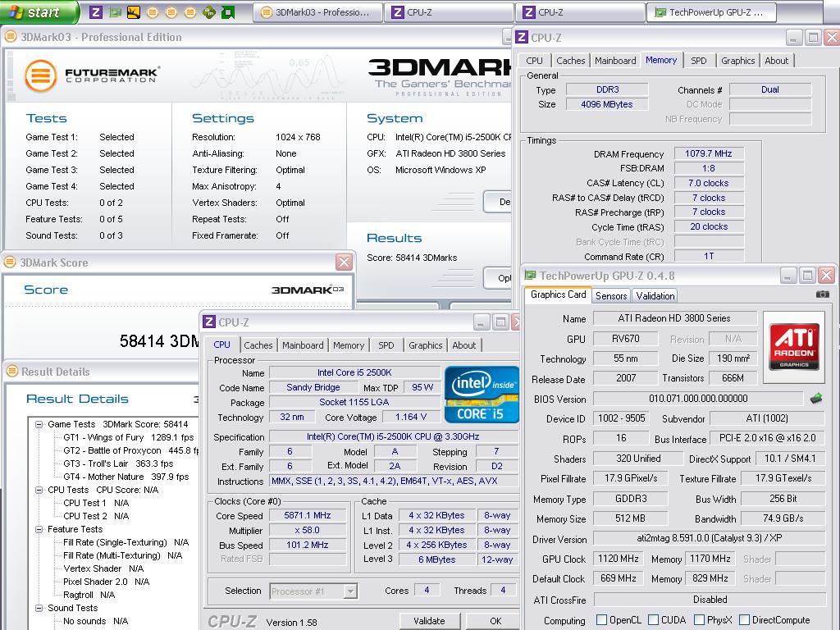Enable the DirectCompute checkbox

click(x=744, y=620)
